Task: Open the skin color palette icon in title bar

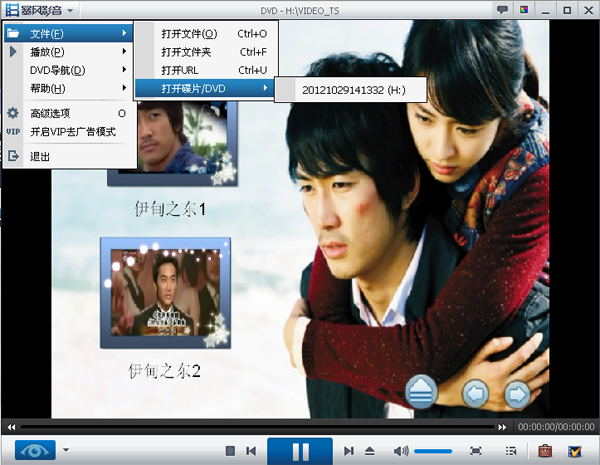Action: click(x=523, y=10)
